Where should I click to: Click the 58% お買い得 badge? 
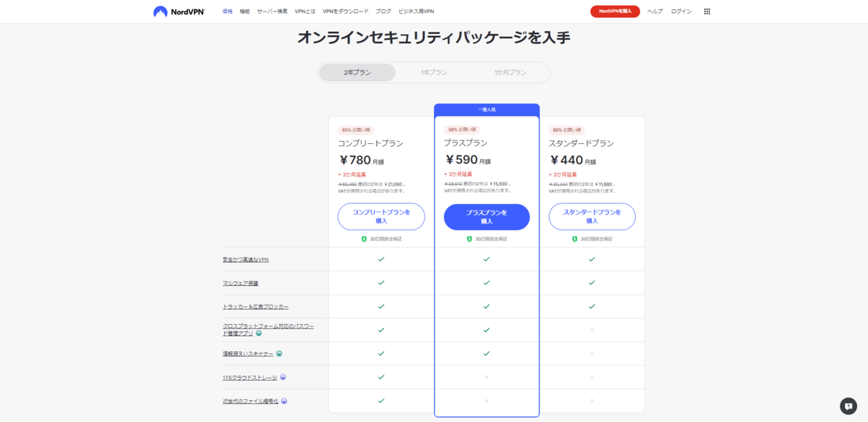tap(461, 130)
